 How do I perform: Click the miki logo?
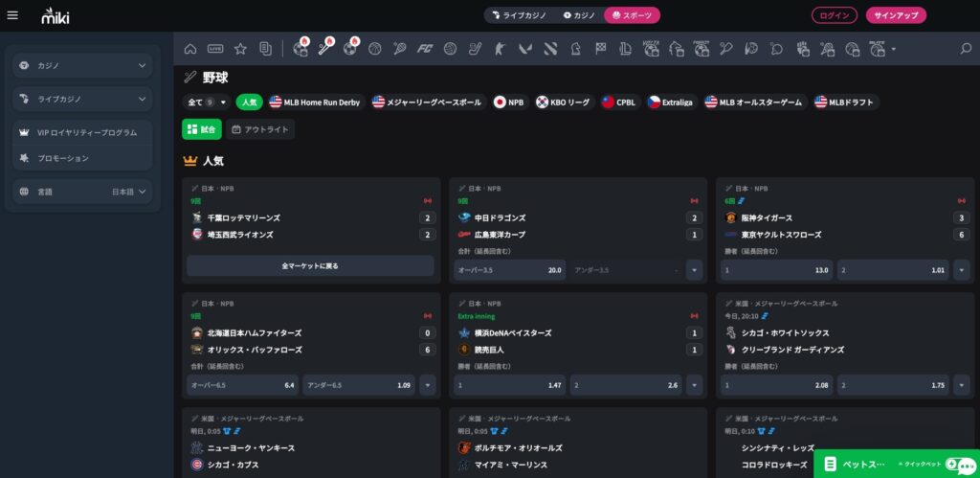tap(56, 15)
